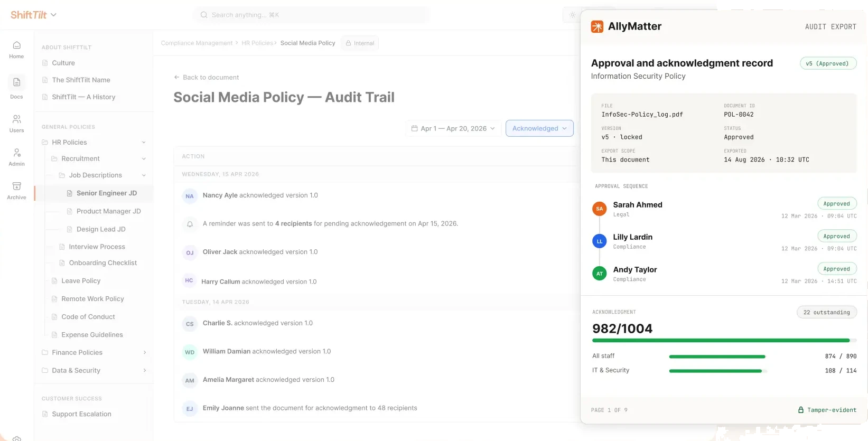This screenshot has height=441, width=868.
Task: Open Leave Policy document
Action: click(x=81, y=281)
